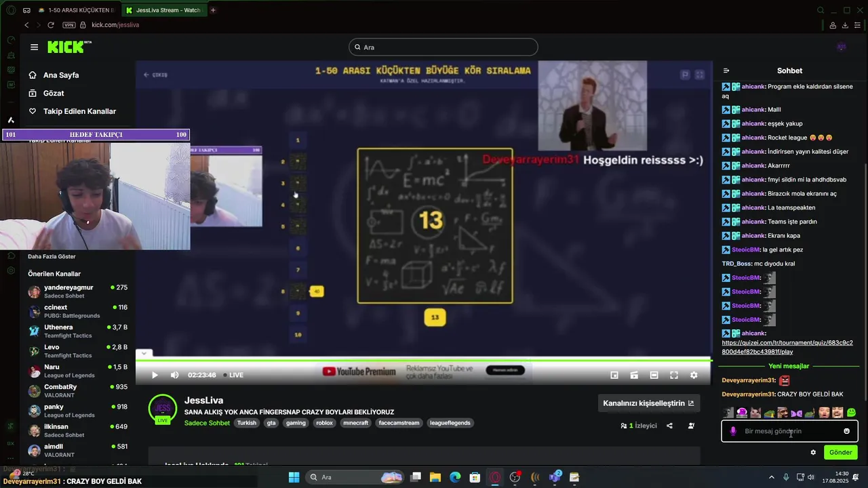Screen dimensions: 868x488
Task: Click the Turkish tag
Action: tap(247, 423)
